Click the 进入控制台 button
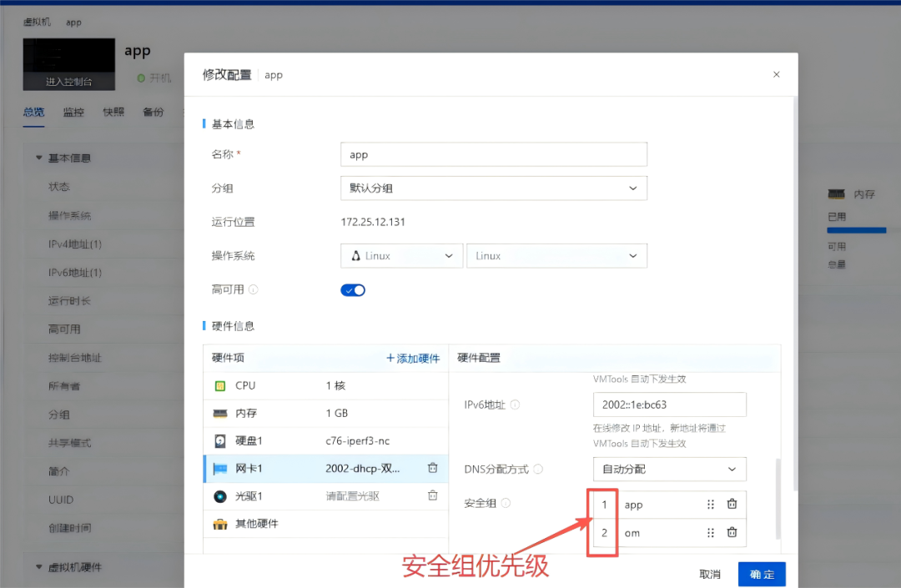This screenshot has width=901, height=588. click(69, 82)
